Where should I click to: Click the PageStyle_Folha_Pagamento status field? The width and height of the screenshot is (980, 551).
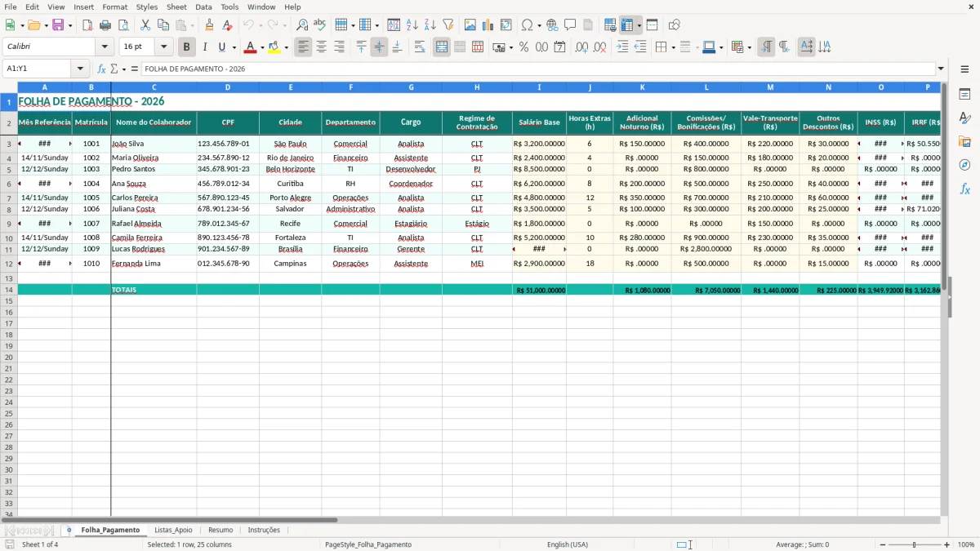368,544
